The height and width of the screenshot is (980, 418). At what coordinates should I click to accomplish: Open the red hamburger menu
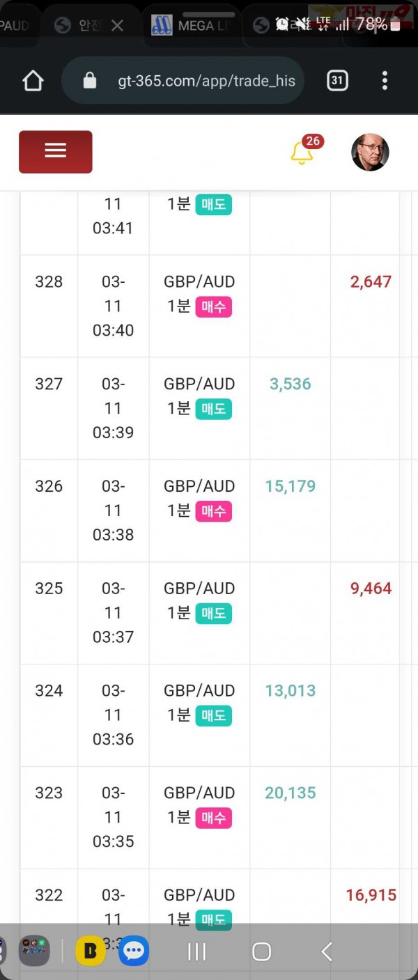pos(55,151)
